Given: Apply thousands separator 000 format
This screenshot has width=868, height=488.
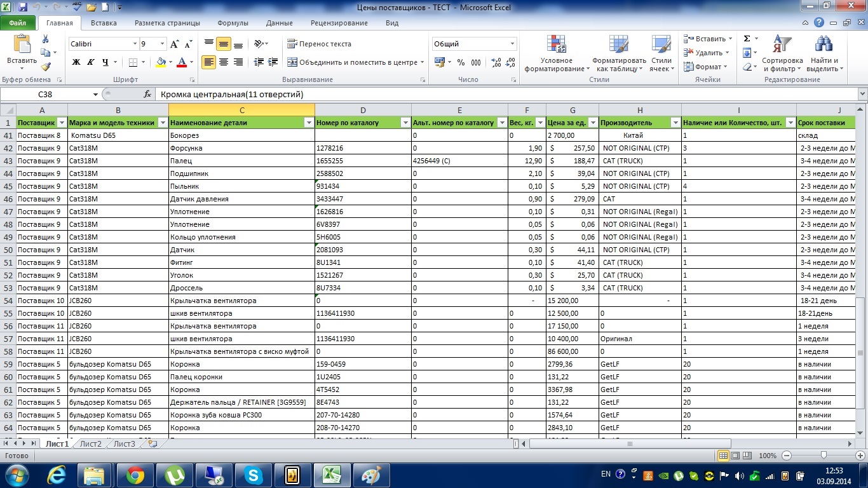Looking at the screenshot, I should (477, 62).
